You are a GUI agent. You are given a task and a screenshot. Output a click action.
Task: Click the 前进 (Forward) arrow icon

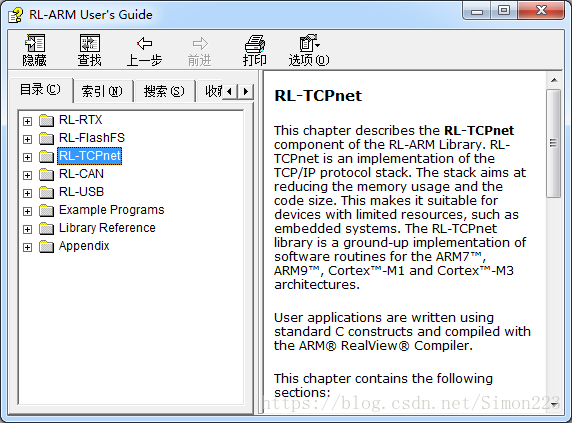200,43
